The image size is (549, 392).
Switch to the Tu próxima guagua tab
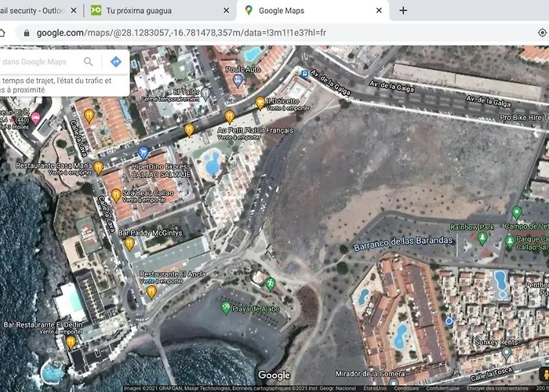[x=139, y=11]
